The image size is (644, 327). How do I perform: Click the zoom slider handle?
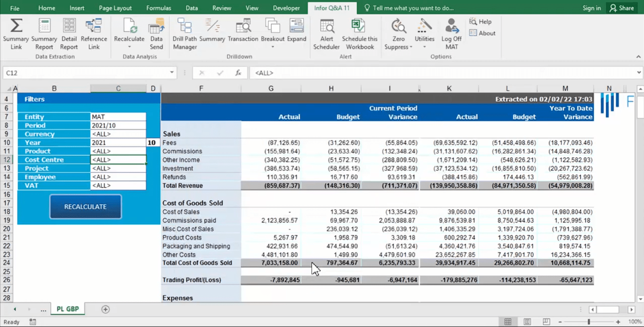pyautogui.click(x=589, y=322)
